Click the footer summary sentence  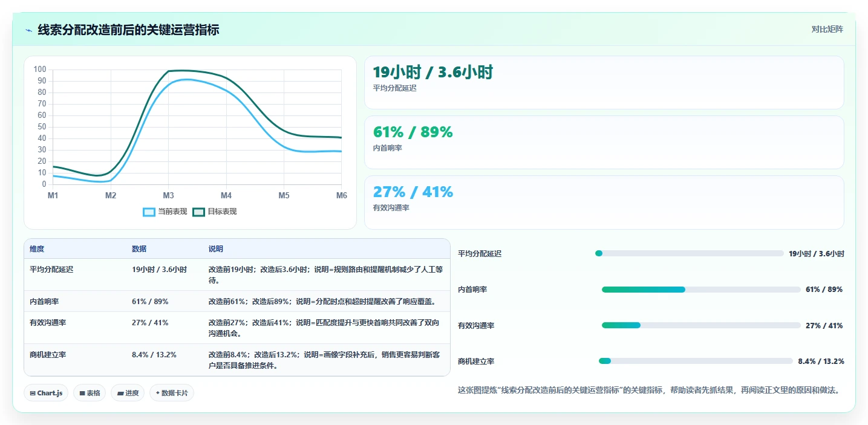(x=648, y=390)
